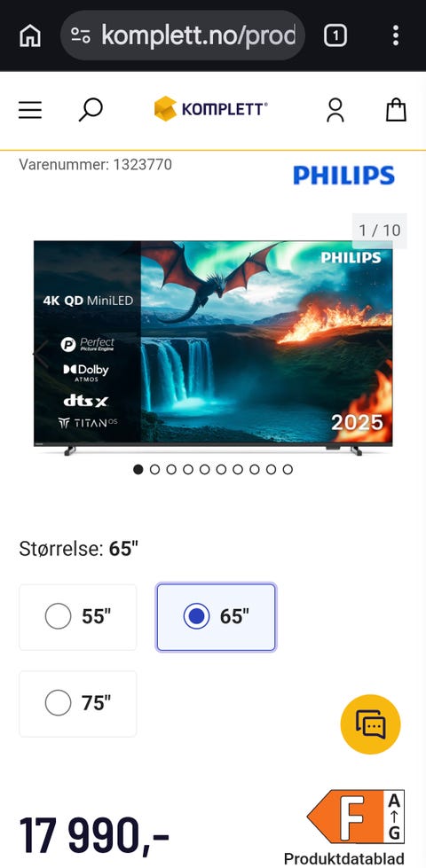Jump to last image carousel dot
This screenshot has height=868, width=426.
(288, 469)
